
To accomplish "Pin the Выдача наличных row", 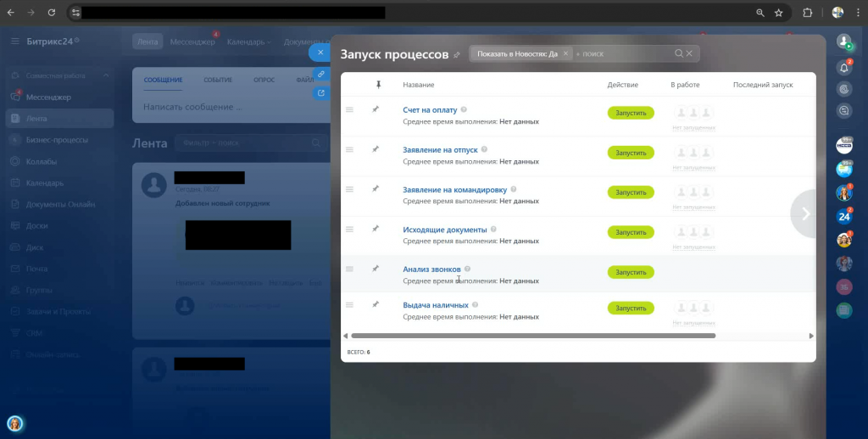I will click(x=376, y=304).
